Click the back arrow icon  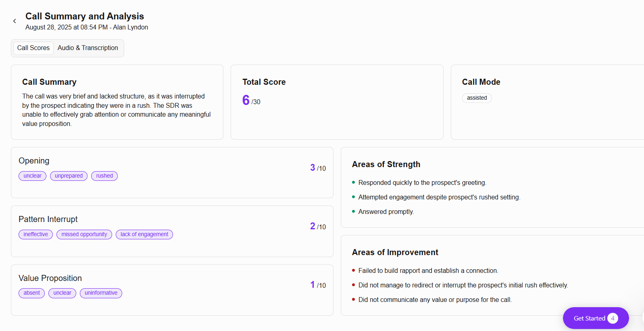(x=15, y=21)
